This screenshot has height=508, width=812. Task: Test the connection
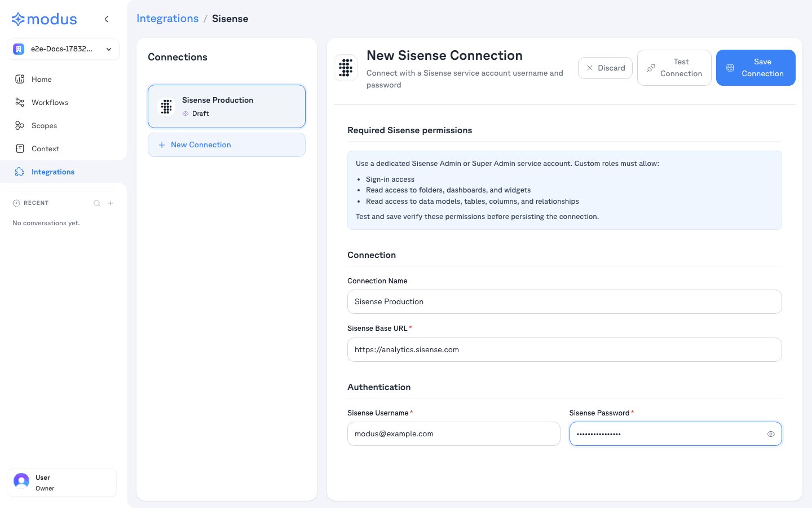pyautogui.click(x=674, y=68)
